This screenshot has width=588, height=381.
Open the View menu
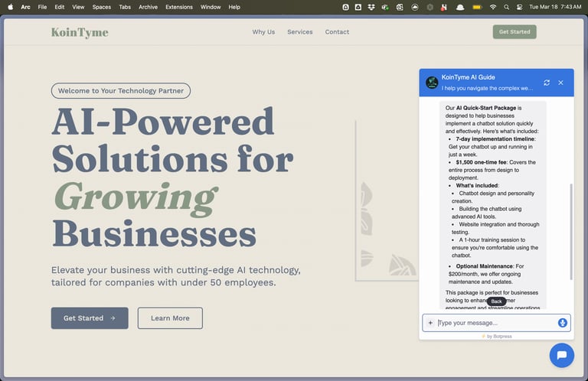click(78, 7)
